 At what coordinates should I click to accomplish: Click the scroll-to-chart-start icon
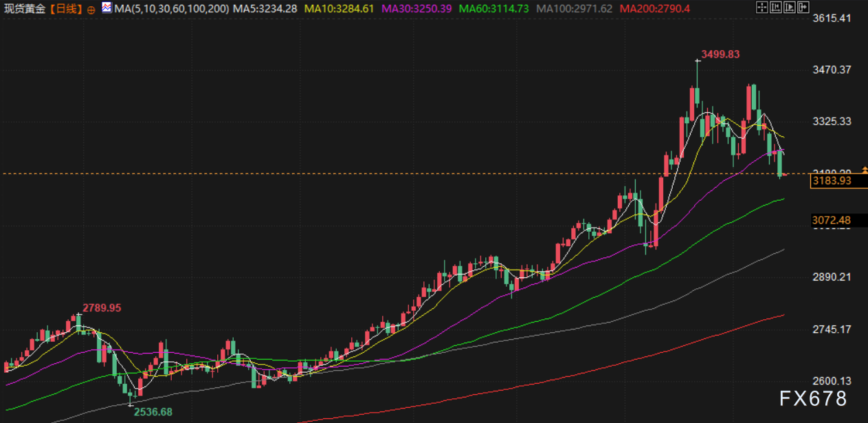click(775, 8)
